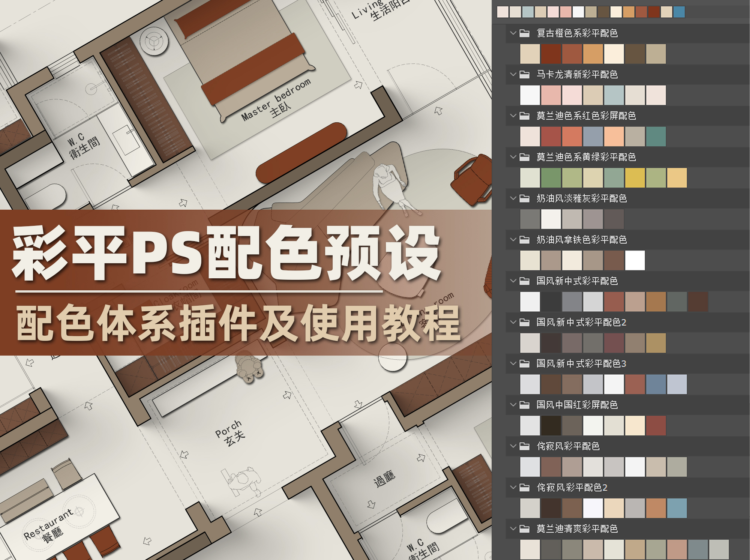Screen dimensions: 750x560
Task: Pick the copper orange swatch under 侘寂风彩平配色2
Action: click(x=656, y=508)
